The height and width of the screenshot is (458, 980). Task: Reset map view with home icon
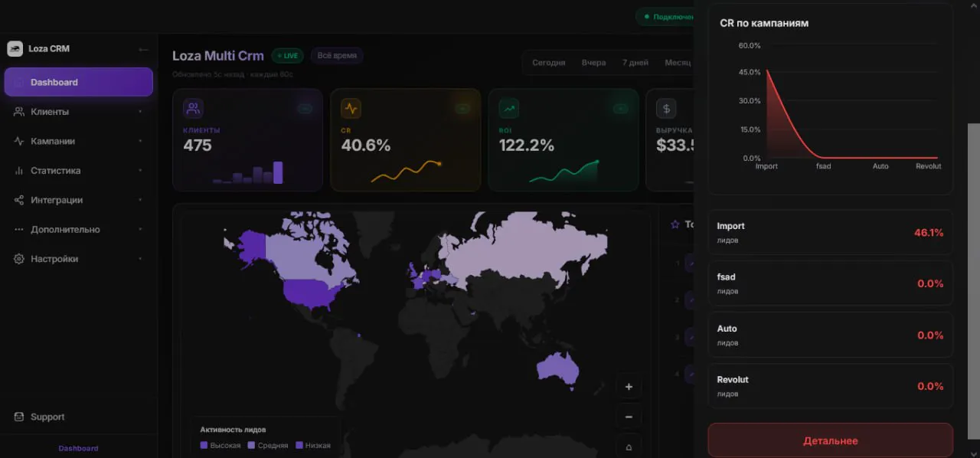click(x=629, y=447)
